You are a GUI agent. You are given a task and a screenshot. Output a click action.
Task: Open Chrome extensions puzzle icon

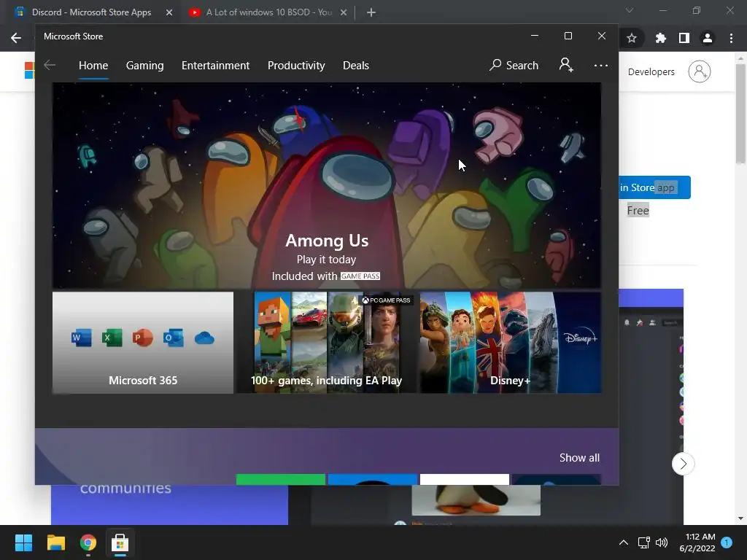[x=660, y=38]
